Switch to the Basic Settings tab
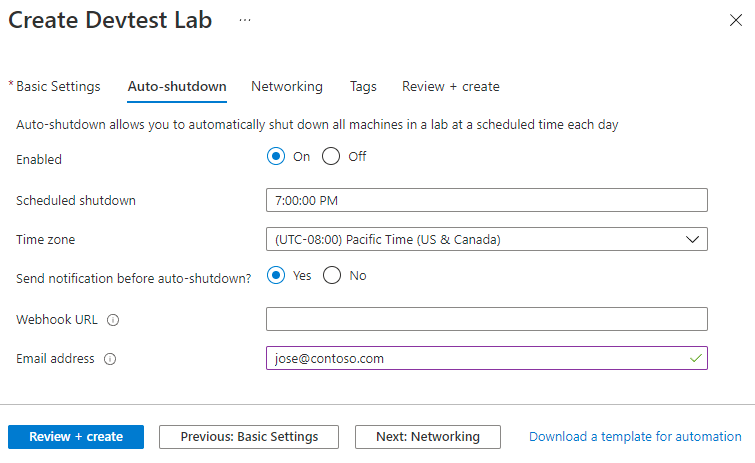Viewport: 755px width, 463px height. click(58, 87)
